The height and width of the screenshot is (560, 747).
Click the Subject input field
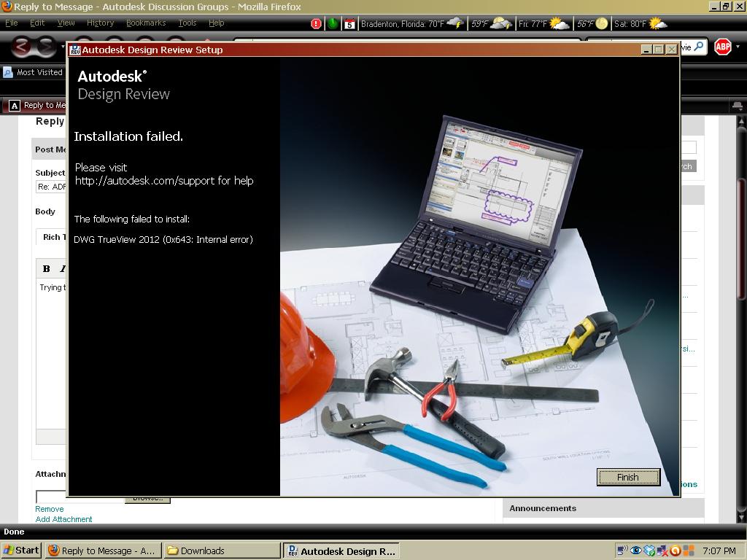coord(52,187)
